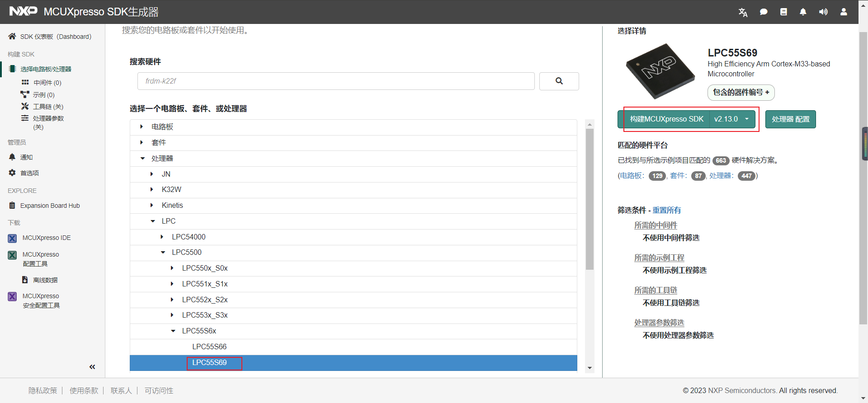Click the 通知 bell icon in sidebar

coord(12,157)
